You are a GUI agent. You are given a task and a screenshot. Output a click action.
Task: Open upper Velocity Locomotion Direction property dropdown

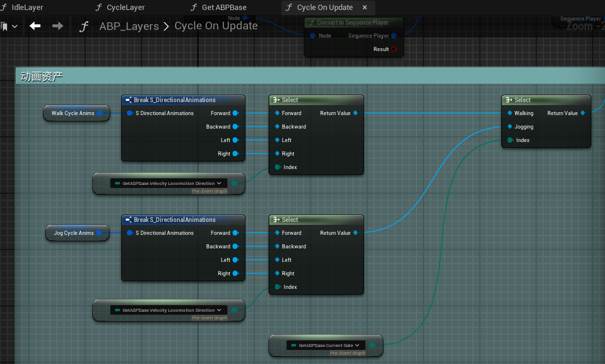click(x=169, y=184)
